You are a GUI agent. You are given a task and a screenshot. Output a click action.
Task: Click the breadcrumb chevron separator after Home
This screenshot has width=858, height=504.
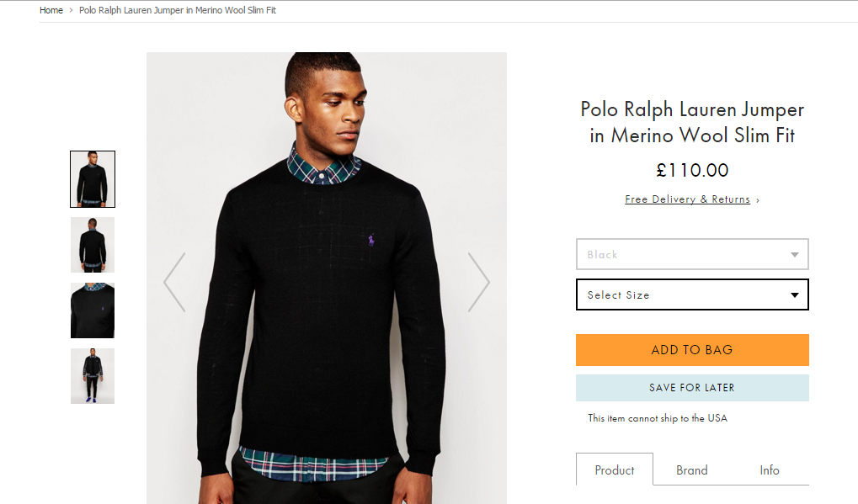tap(72, 11)
